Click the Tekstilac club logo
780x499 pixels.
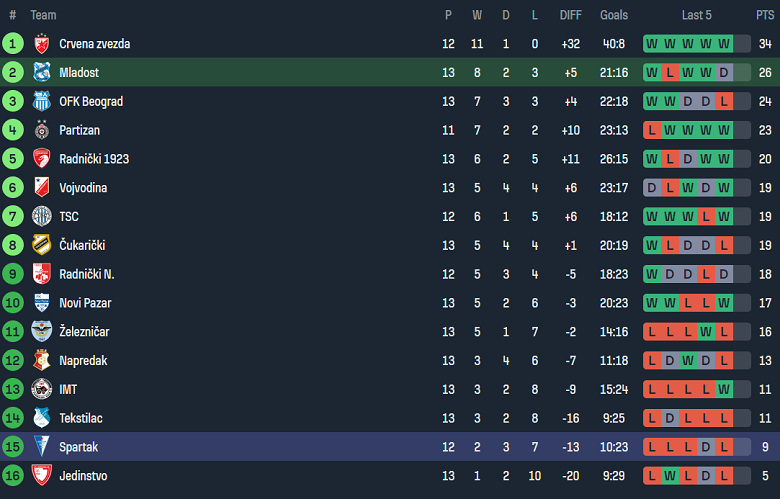[x=41, y=418]
